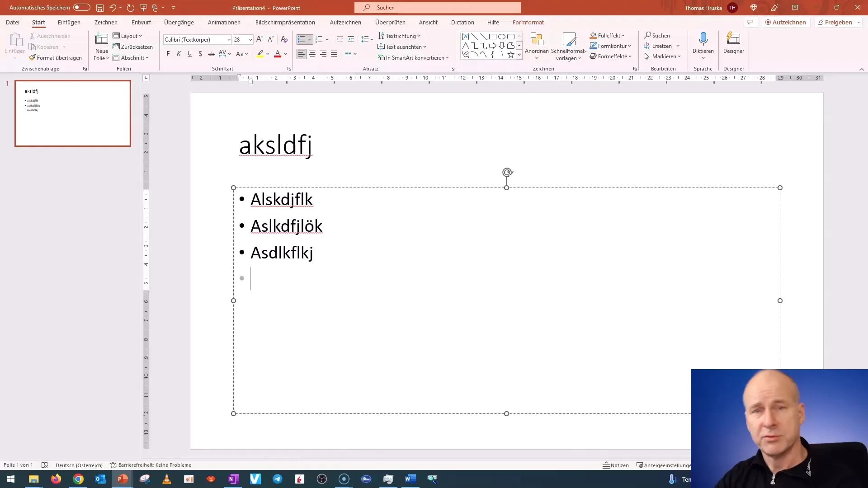Open Outlook from the taskbar
Image resolution: width=868 pixels, height=488 pixels.
pos(100,479)
